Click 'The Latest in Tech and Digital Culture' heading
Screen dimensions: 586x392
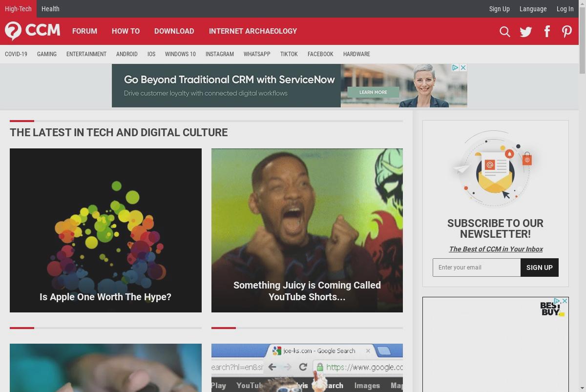119,132
